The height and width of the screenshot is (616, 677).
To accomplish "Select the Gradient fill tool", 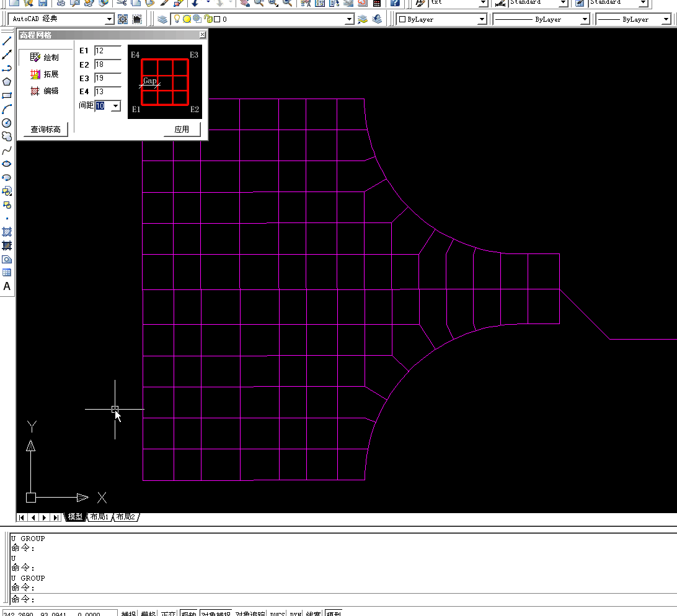I will click(7, 245).
